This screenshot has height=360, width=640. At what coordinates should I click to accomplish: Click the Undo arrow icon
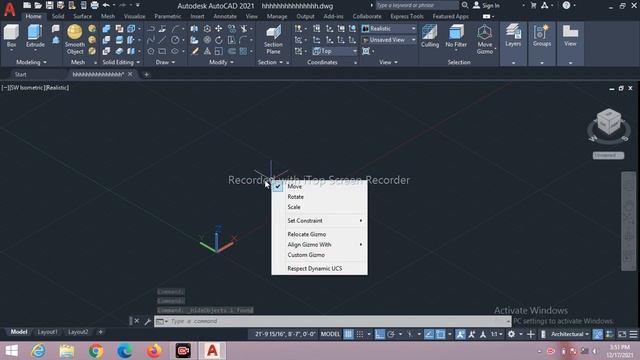(x=106, y=5)
